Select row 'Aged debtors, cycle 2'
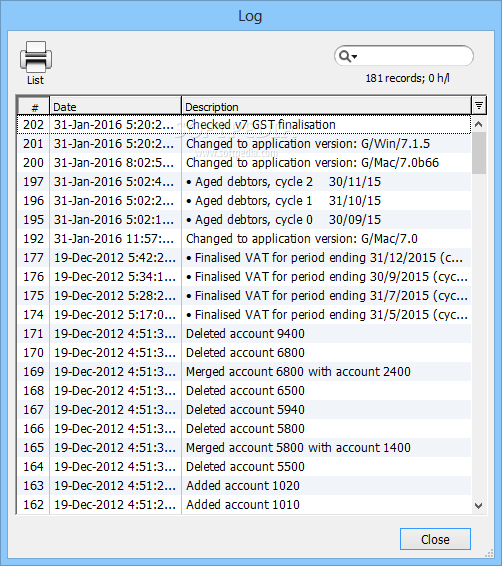This screenshot has width=502, height=566. pyautogui.click(x=244, y=182)
